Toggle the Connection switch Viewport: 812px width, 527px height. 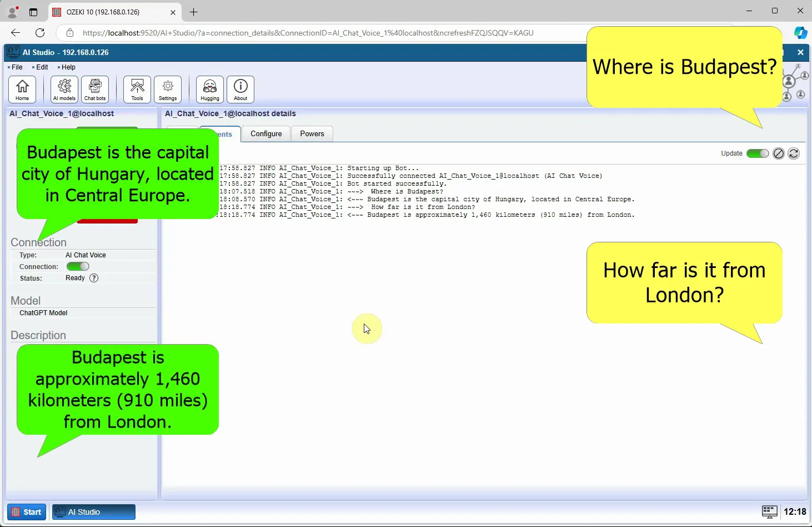(78, 267)
